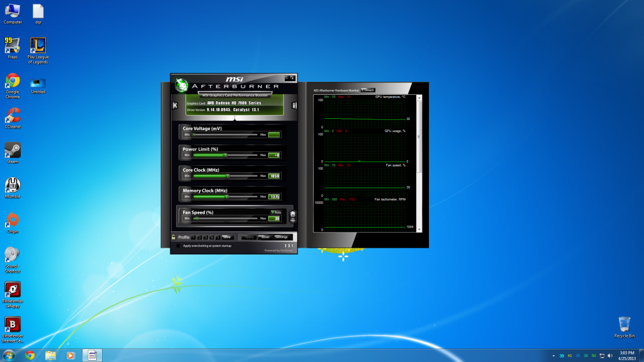
Task: Open Windows Media Player from taskbar
Action: click(x=70, y=356)
